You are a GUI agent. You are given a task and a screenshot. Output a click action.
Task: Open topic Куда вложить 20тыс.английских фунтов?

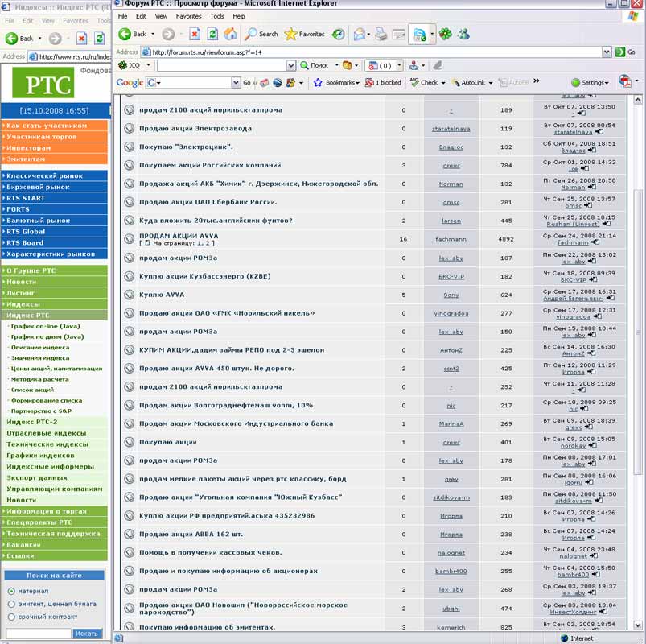point(216,221)
